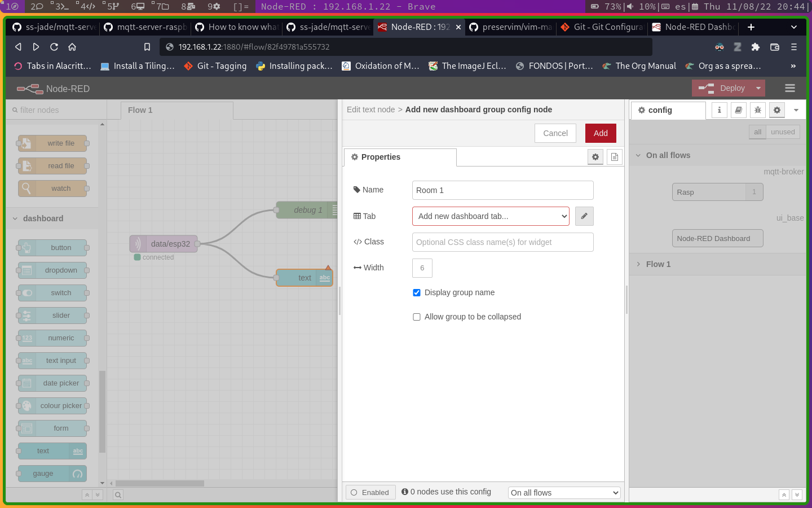Open the Tab dropdown selector
812x508 pixels.
(x=491, y=216)
